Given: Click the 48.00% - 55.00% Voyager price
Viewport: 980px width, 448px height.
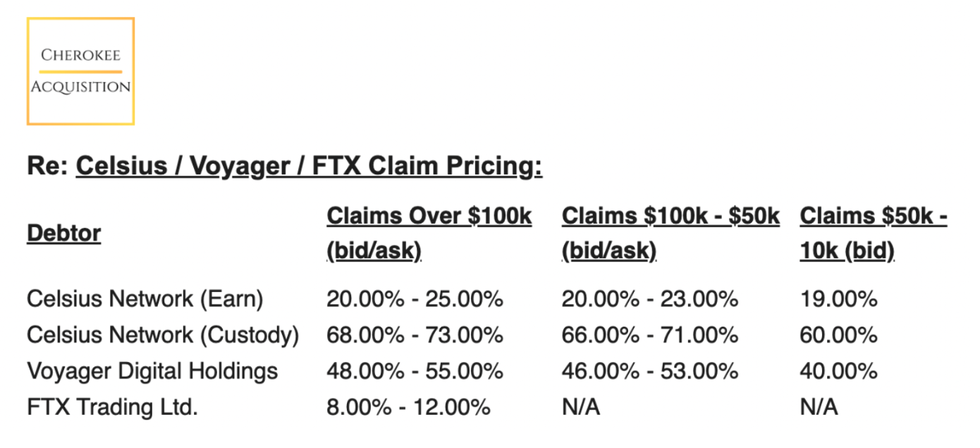Looking at the screenshot, I should click(x=415, y=371).
